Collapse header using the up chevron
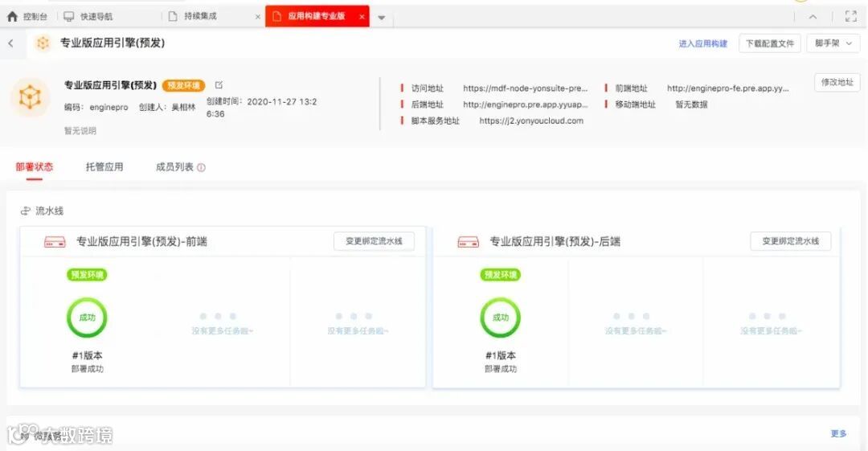 click(x=813, y=17)
